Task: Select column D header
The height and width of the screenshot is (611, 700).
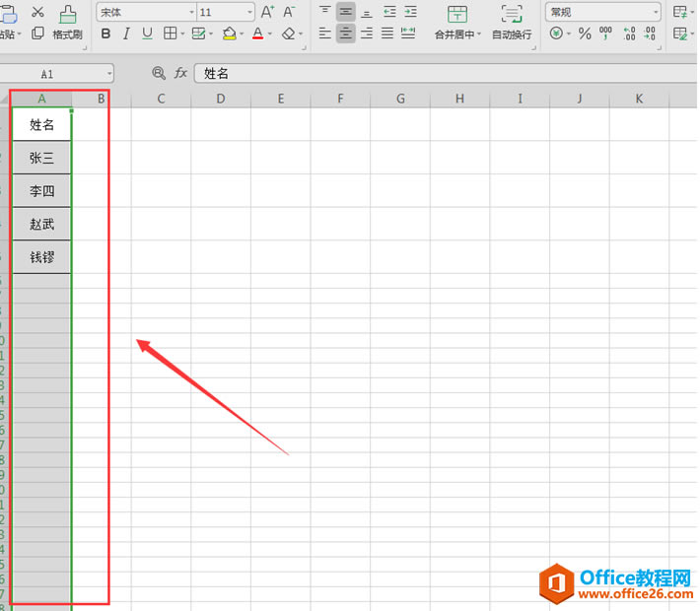Action: pyautogui.click(x=221, y=99)
